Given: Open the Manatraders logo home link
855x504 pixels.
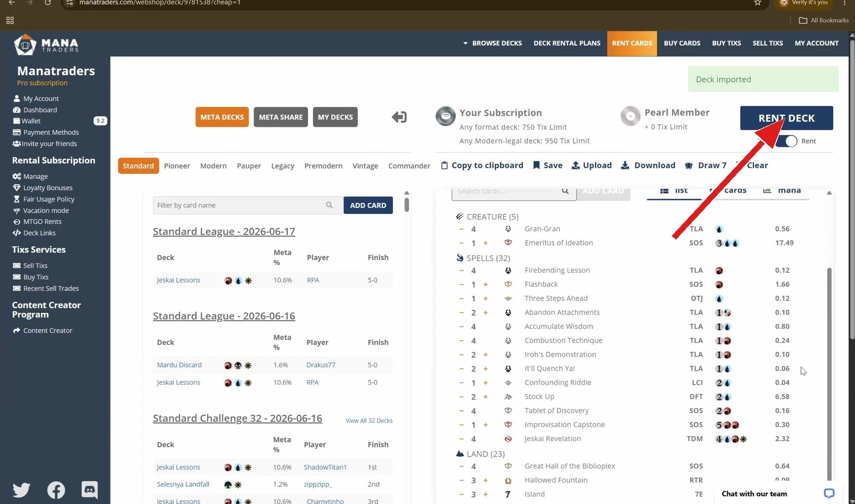Looking at the screenshot, I should 46,45.
